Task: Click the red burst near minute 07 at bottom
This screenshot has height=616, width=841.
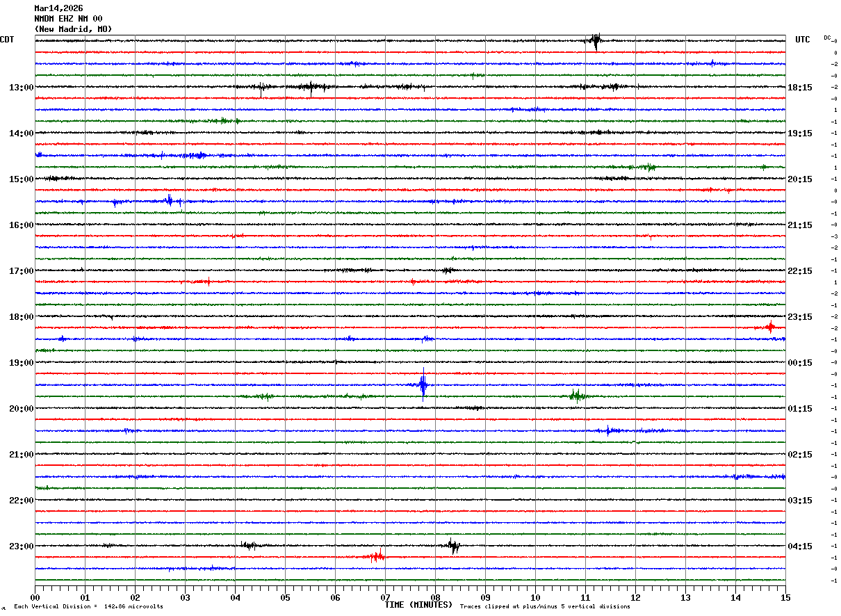Action: coord(375,557)
